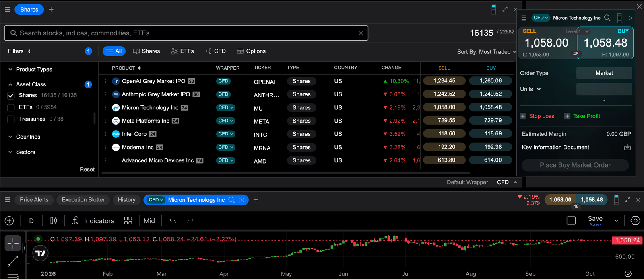644x279 pixels.
Task: Toggle the chart fullscreen rectangle icon
Action: pos(571,220)
